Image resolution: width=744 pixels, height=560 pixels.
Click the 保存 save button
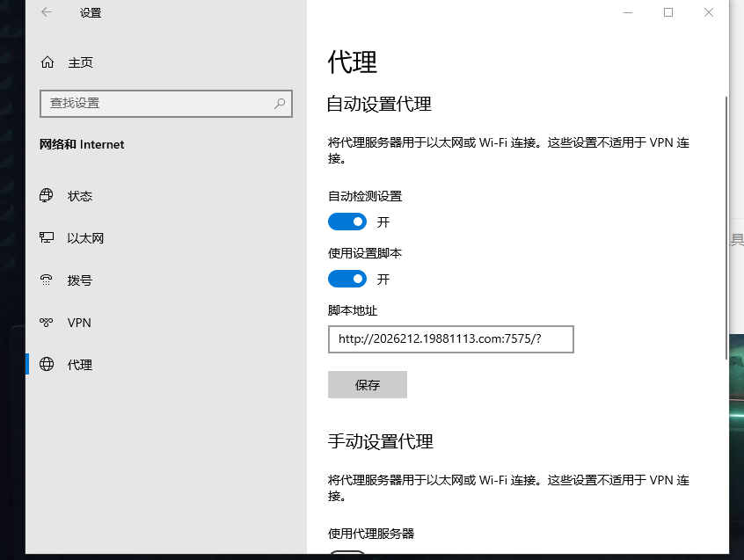(x=368, y=384)
